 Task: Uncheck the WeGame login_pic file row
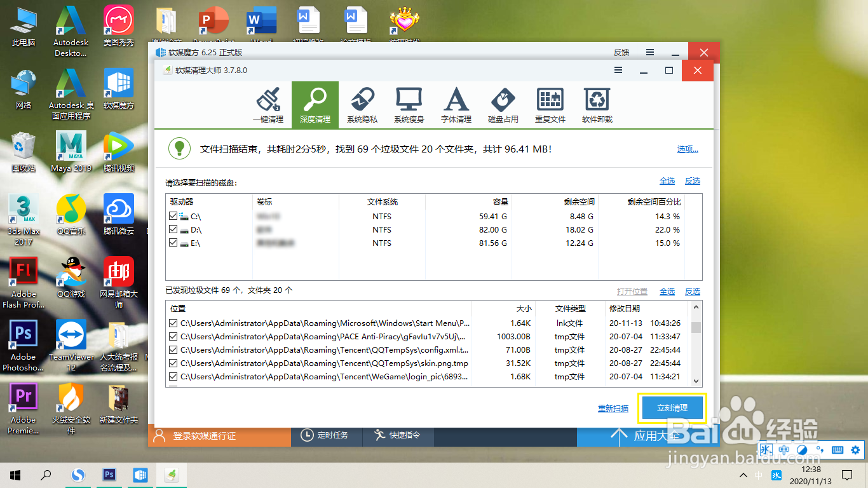point(173,376)
